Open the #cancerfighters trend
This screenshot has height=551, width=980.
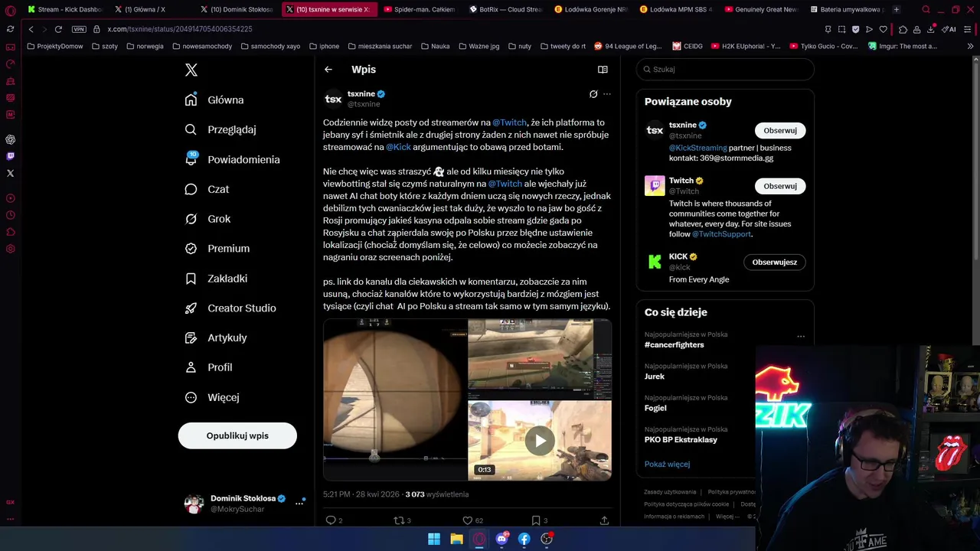(675, 345)
